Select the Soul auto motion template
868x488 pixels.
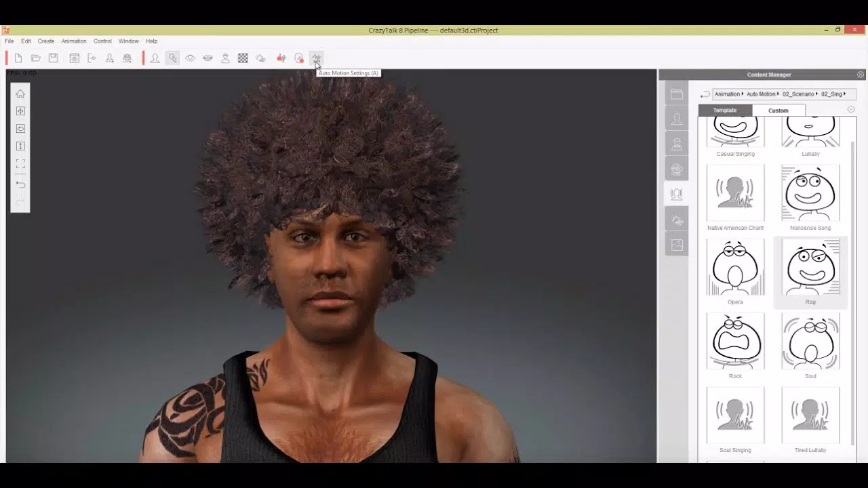tap(810, 346)
